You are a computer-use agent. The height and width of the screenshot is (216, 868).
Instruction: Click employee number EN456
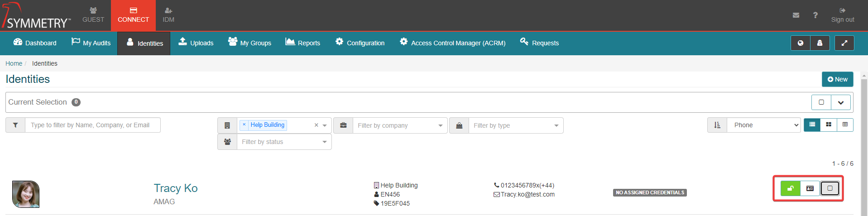[x=390, y=194]
